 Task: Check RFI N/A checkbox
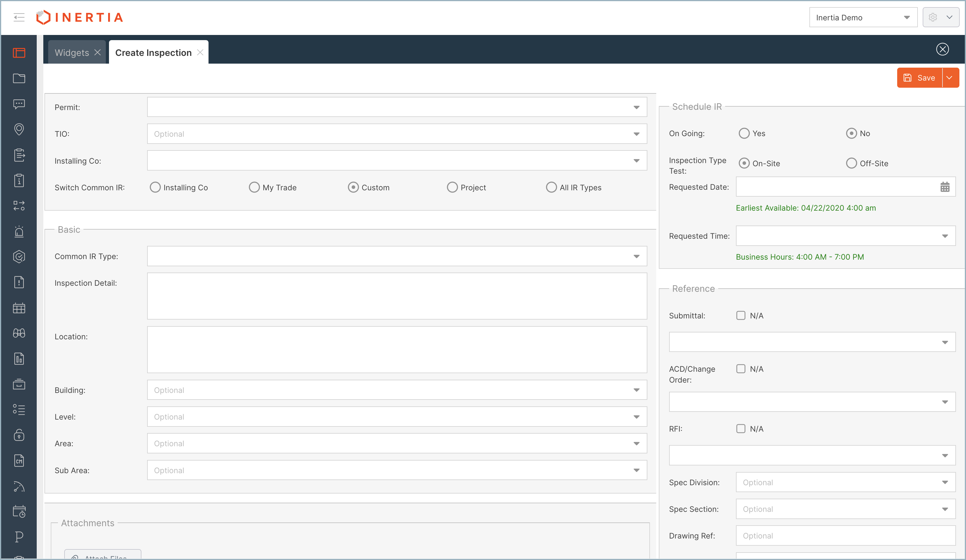741,429
